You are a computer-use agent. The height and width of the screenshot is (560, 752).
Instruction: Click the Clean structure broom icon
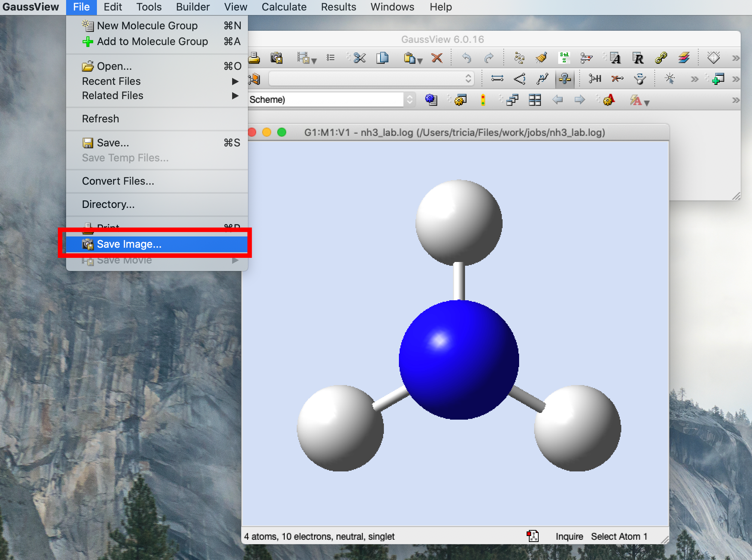pyautogui.click(x=541, y=58)
